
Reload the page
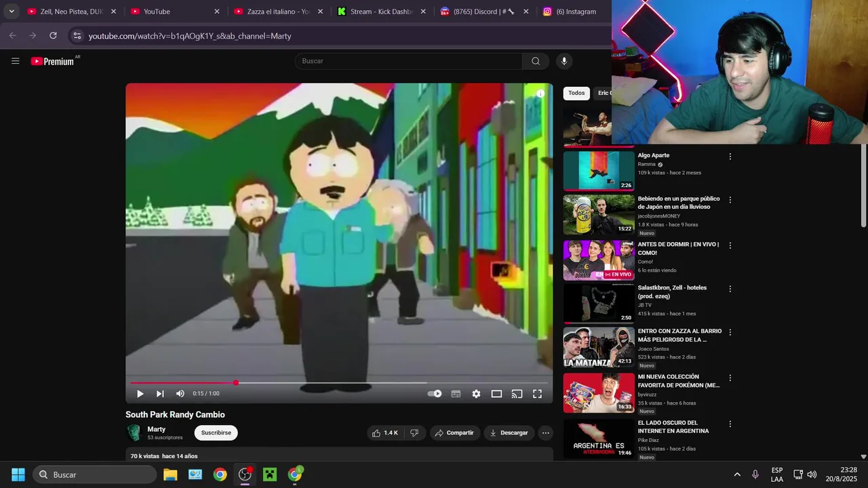[x=53, y=35]
